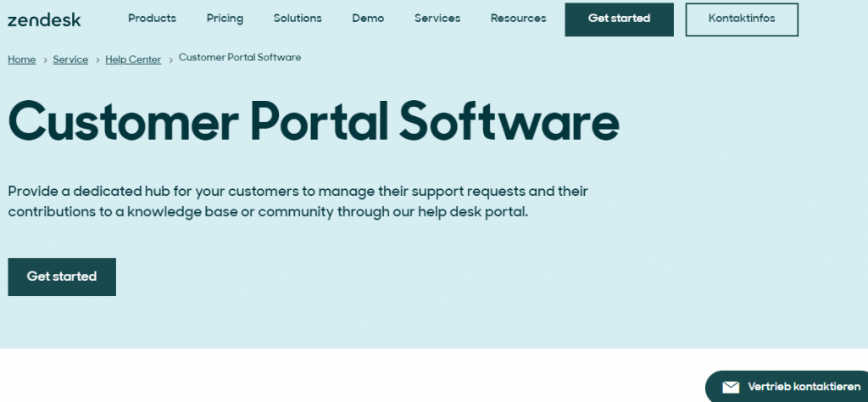Click the paragraph starting 'Provide a dedicated hub'

pyautogui.click(x=298, y=202)
